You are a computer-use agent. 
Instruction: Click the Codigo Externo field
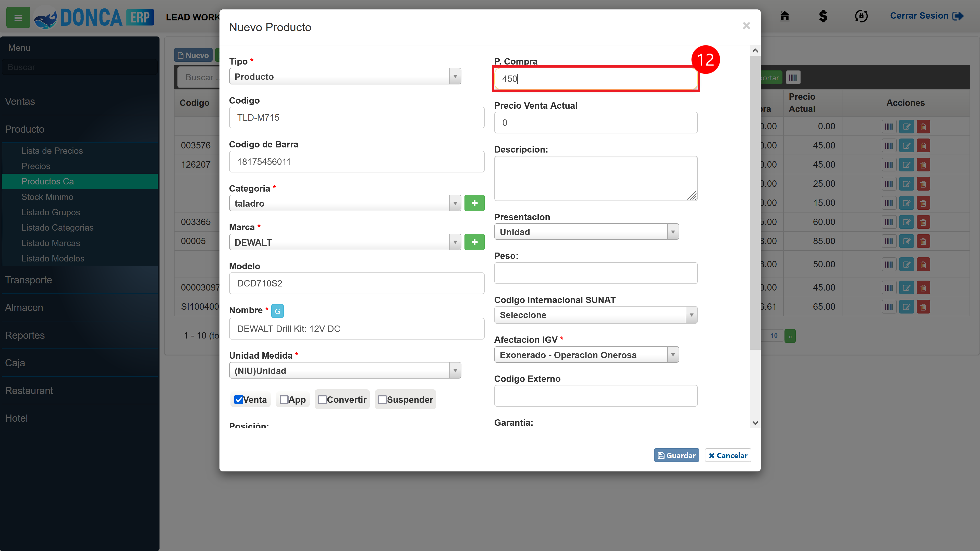[x=596, y=396]
